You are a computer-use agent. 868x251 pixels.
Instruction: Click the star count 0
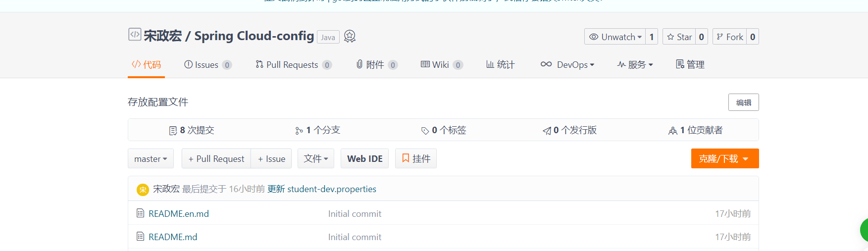tap(701, 37)
